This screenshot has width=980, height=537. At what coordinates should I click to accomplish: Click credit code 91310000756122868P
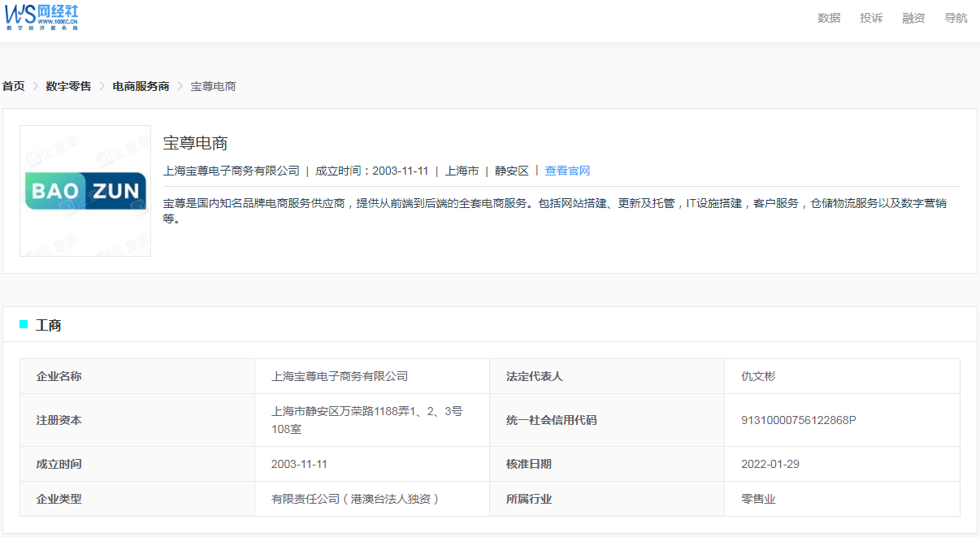tap(799, 420)
